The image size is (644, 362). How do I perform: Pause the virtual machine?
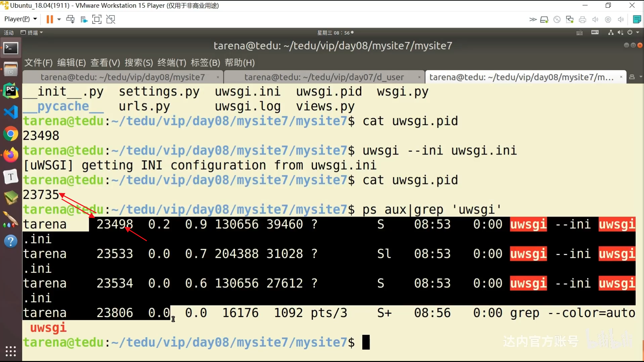tap(50, 19)
